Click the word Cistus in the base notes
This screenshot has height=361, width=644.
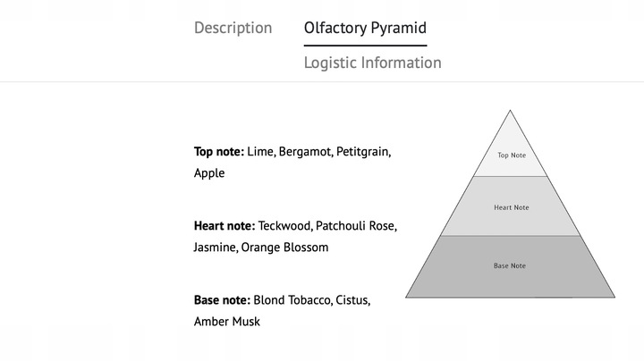coord(352,300)
